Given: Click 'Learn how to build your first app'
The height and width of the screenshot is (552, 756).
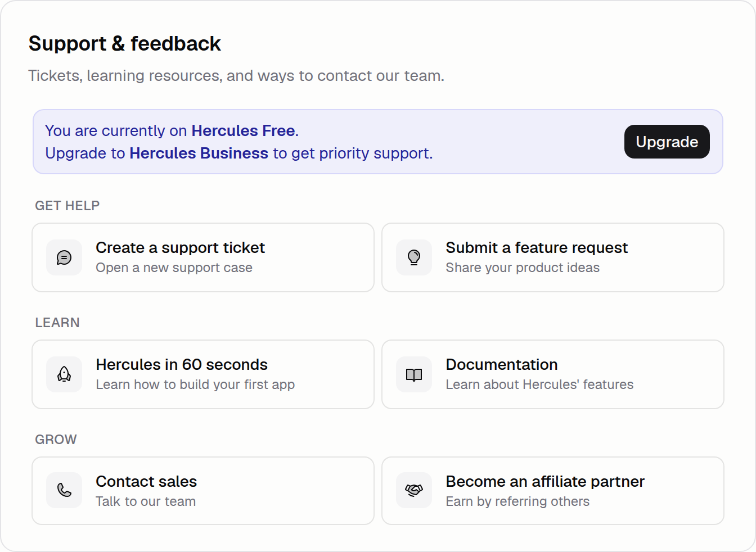Looking at the screenshot, I should coord(195,384).
